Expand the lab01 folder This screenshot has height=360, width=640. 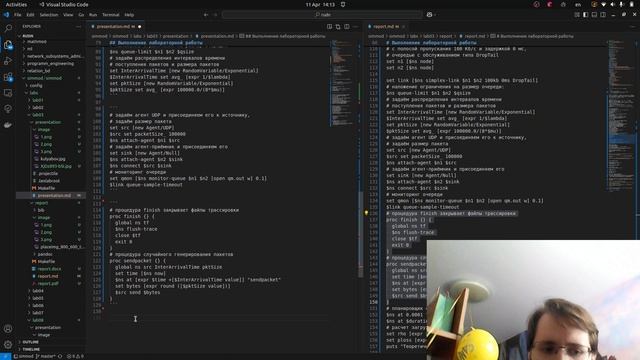pos(51,100)
